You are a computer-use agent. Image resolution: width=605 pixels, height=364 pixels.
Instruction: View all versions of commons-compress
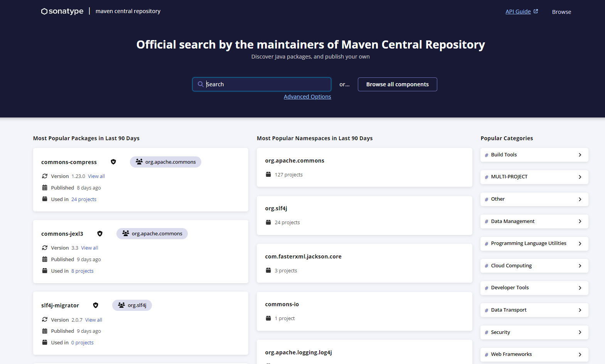(96, 176)
